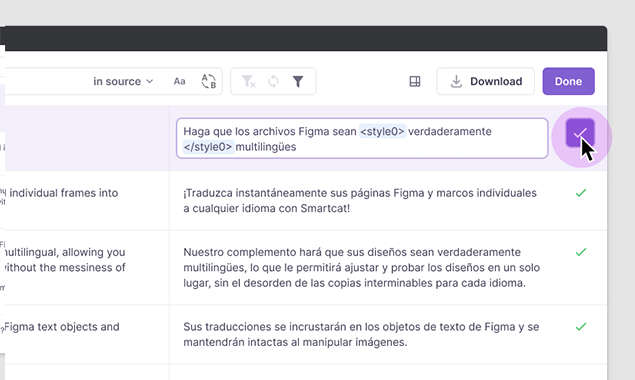Click green checkmark for 'Sus traducciones' row
The image size is (635, 380).
(x=581, y=327)
